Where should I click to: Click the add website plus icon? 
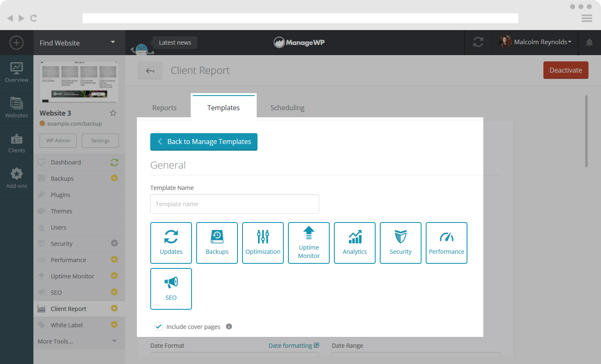(x=17, y=43)
